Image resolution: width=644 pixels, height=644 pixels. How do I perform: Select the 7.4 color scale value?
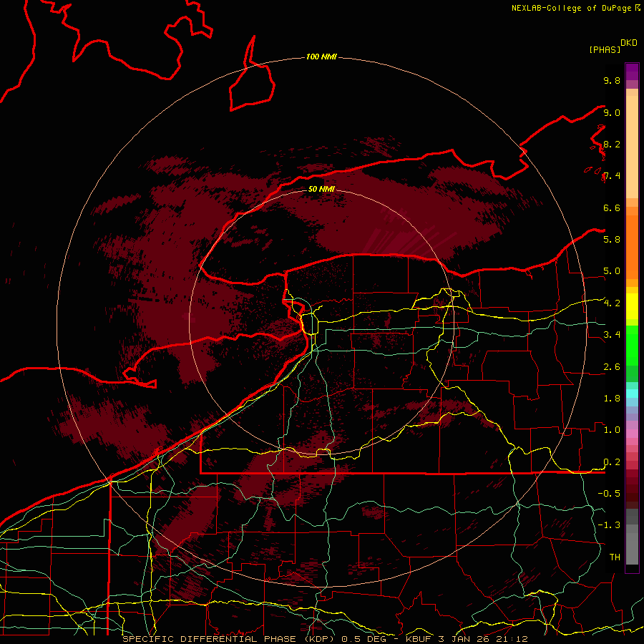click(x=612, y=176)
